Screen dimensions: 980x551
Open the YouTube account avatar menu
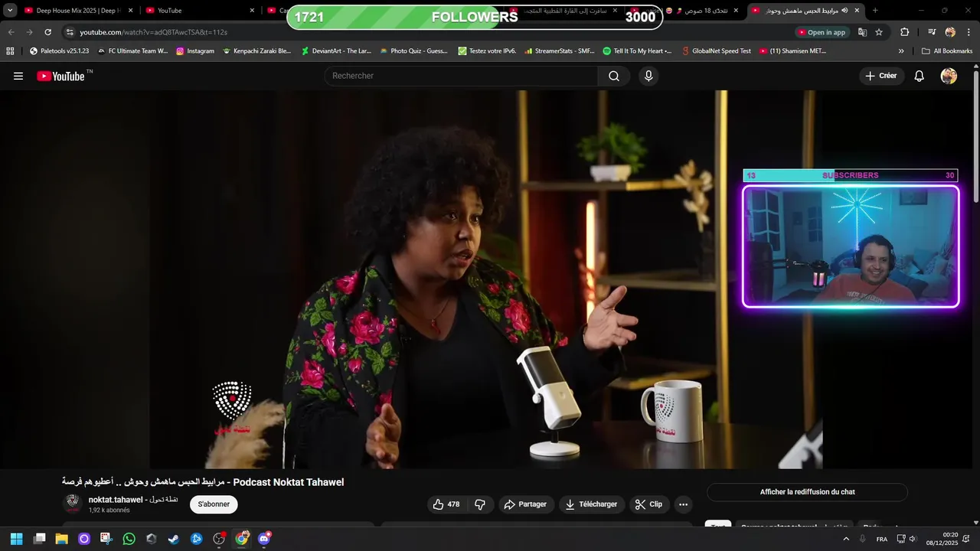coord(949,76)
